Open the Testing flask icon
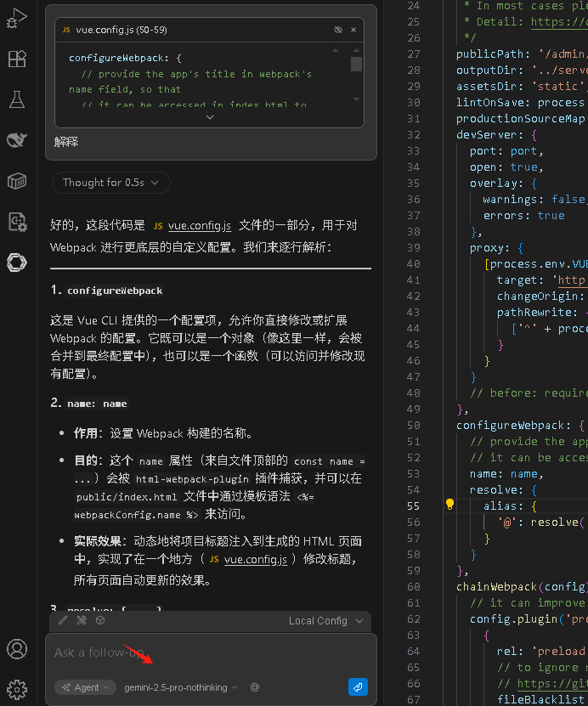The height and width of the screenshot is (706, 588). pos(17,99)
